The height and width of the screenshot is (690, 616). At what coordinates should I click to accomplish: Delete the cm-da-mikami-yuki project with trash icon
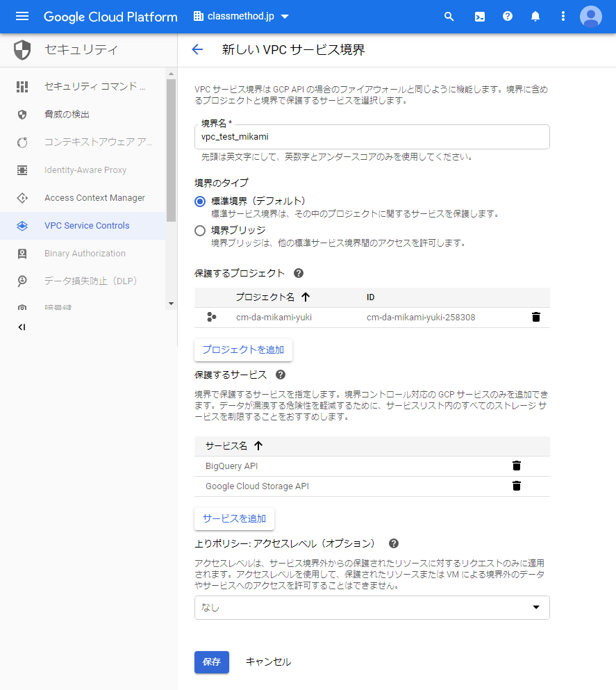coord(535,317)
